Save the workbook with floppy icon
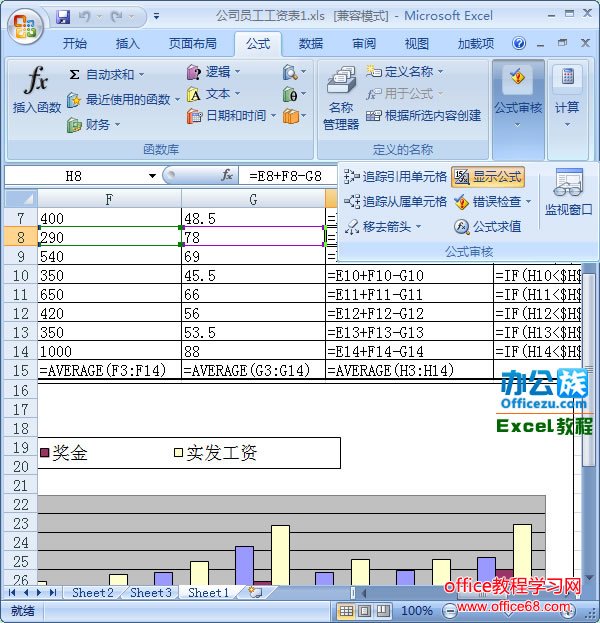The image size is (600, 623). [x=63, y=16]
